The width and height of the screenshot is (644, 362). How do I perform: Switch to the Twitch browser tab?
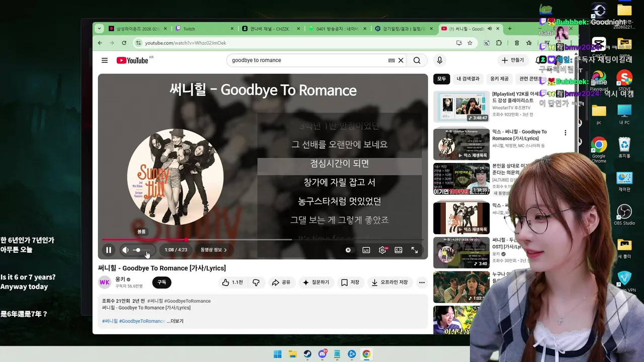tap(204, 29)
